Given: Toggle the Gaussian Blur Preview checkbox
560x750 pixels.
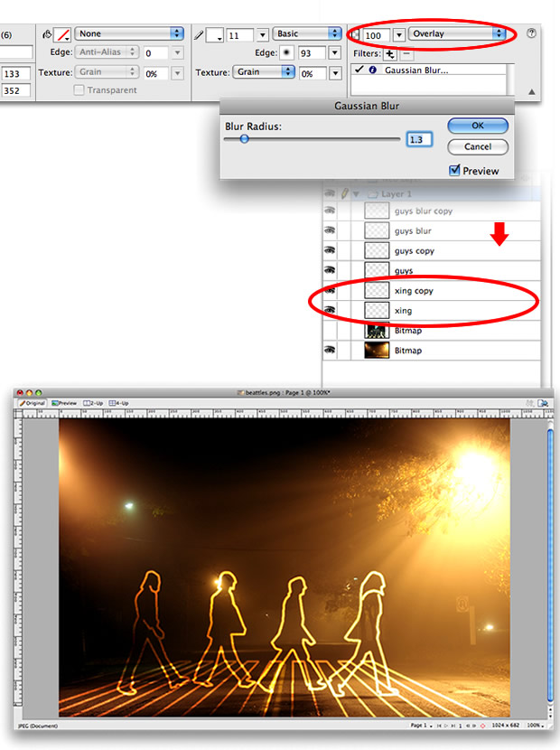Looking at the screenshot, I should click(454, 171).
